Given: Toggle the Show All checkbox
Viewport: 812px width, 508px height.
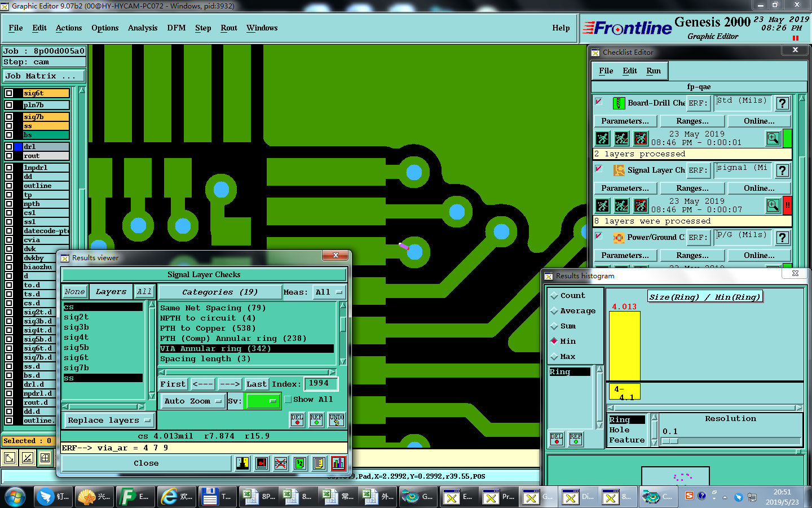Looking at the screenshot, I should click(288, 400).
